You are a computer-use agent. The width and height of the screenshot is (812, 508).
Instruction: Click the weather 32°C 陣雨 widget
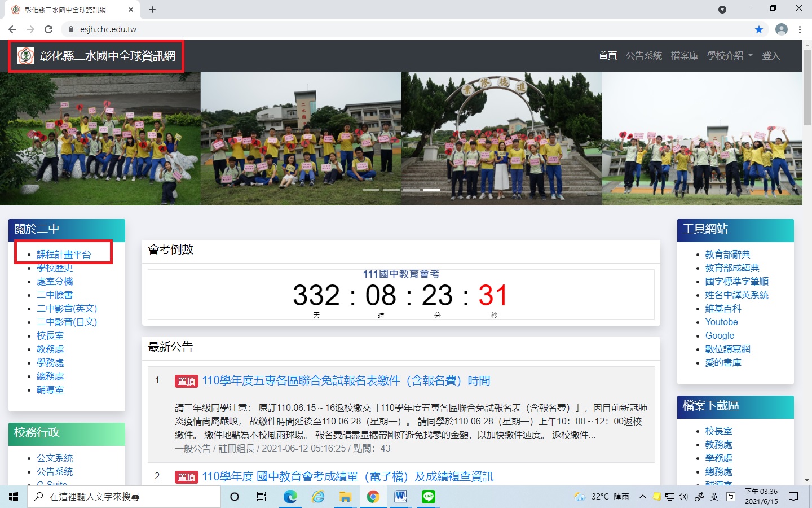(x=601, y=497)
